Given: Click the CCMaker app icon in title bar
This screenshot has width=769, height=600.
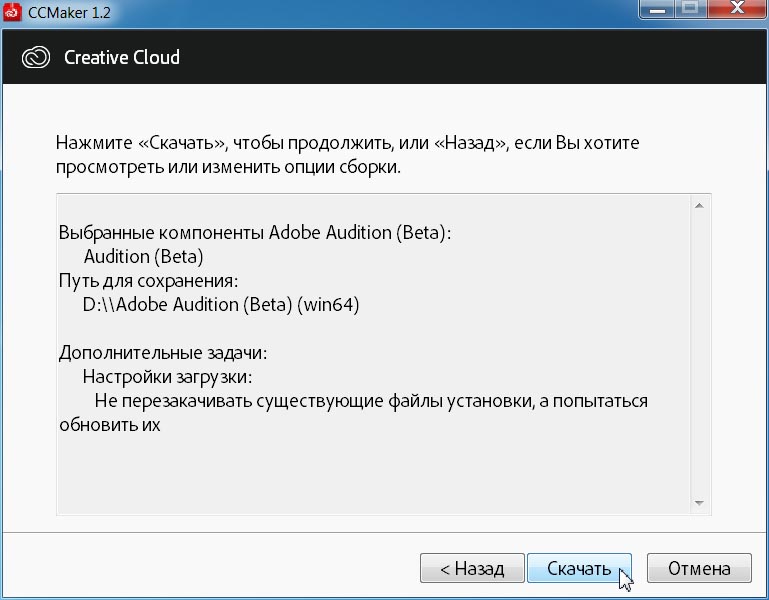Looking at the screenshot, I should pos(14,11).
